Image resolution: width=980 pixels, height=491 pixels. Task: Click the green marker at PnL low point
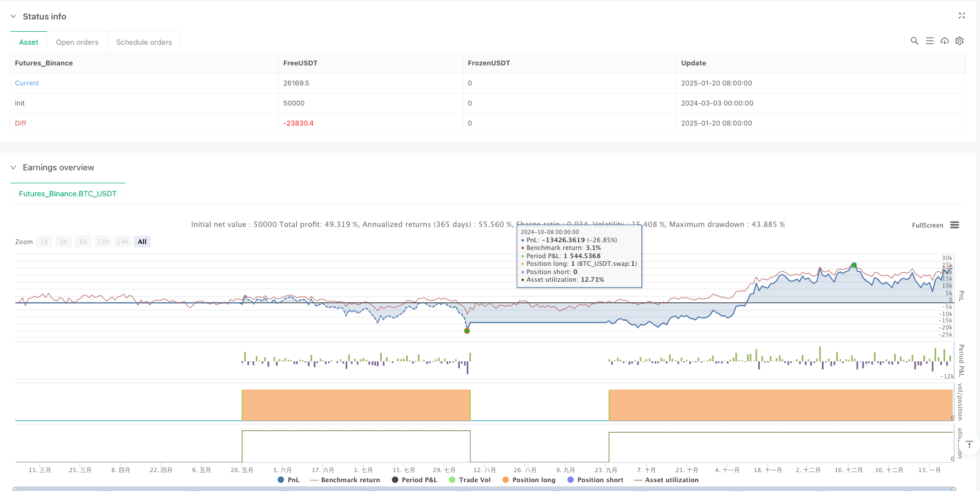(467, 331)
